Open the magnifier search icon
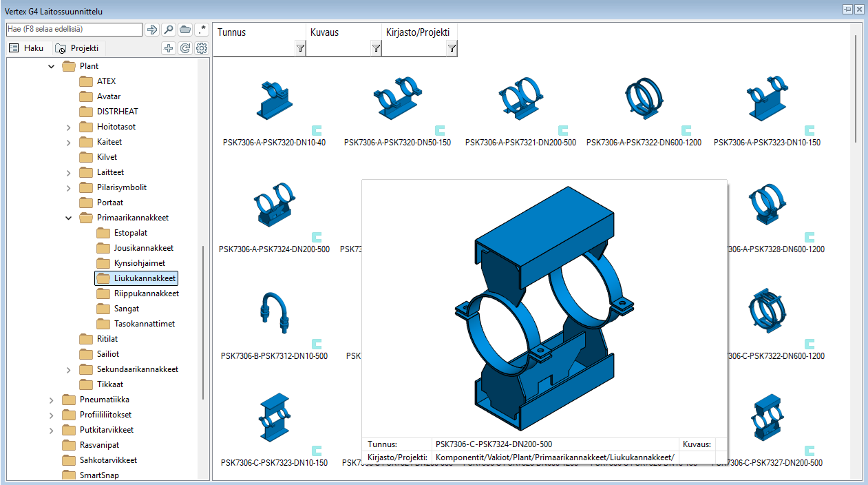The image size is (868, 485). [x=169, y=29]
